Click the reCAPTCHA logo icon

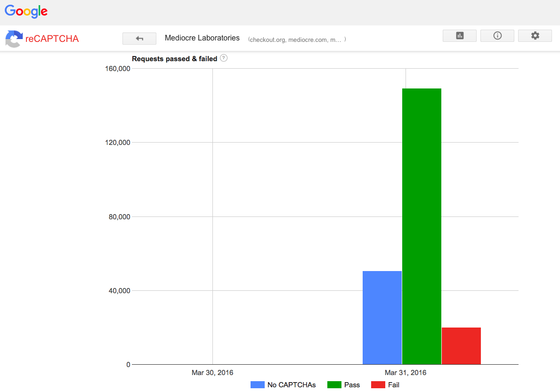pos(14,39)
